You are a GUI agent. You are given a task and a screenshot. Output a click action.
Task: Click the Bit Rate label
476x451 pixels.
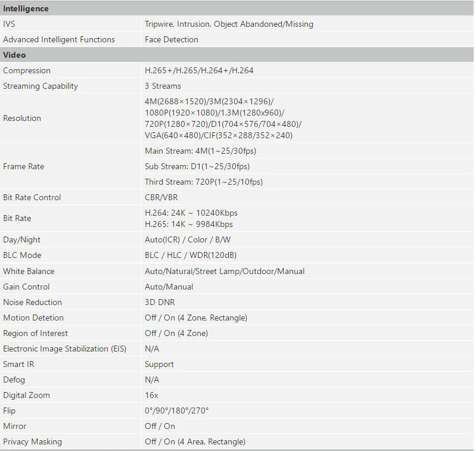click(x=17, y=218)
